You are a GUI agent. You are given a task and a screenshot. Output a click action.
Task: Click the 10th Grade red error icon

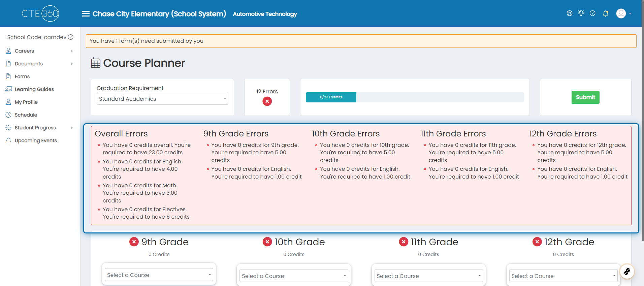pos(267,242)
